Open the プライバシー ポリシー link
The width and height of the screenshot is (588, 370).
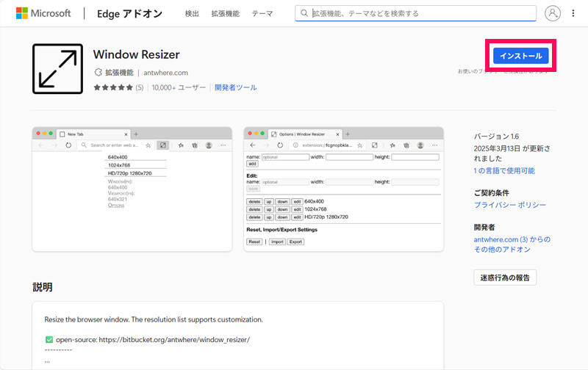coord(510,205)
